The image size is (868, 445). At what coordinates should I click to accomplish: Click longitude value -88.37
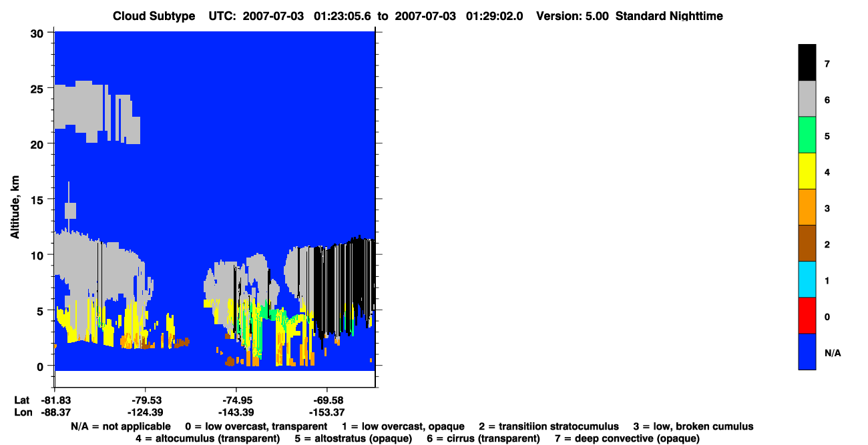coord(55,412)
